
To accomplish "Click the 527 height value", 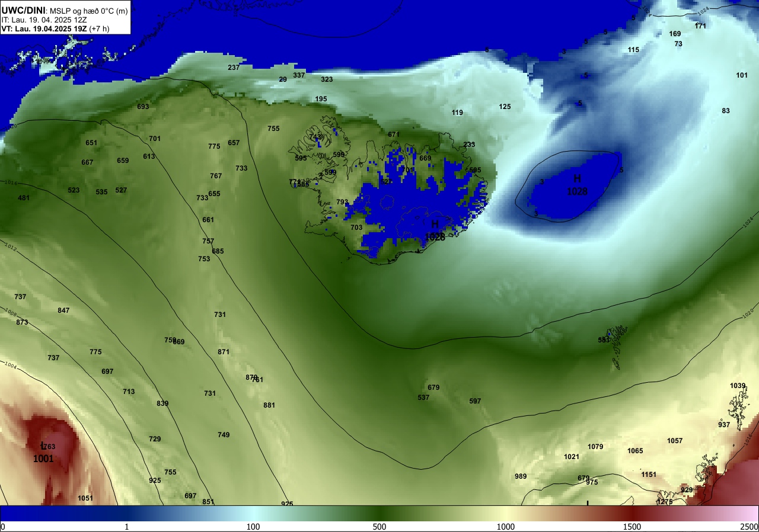I will (x=121, y=190).
